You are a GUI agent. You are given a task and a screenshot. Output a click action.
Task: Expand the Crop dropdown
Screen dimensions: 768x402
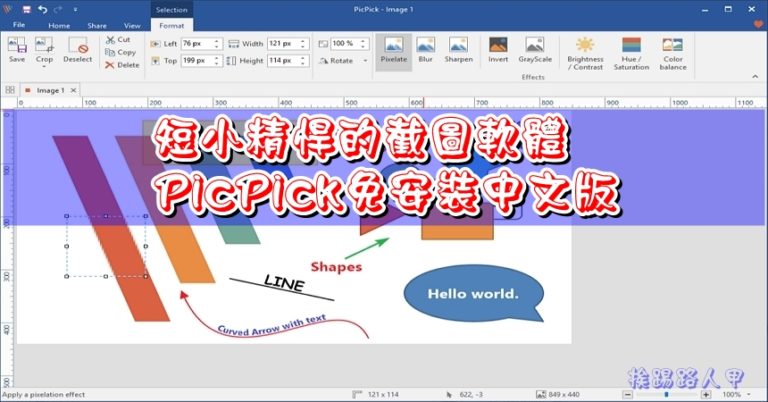[44, 66]
